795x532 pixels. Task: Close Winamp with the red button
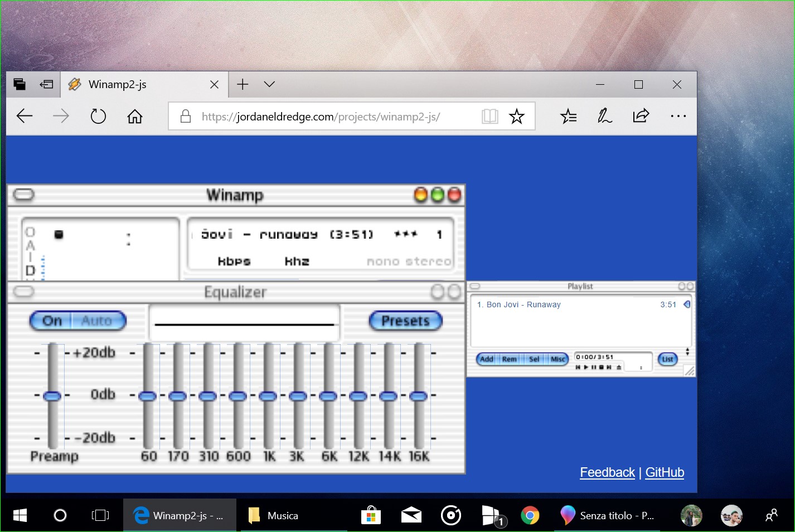455,195
